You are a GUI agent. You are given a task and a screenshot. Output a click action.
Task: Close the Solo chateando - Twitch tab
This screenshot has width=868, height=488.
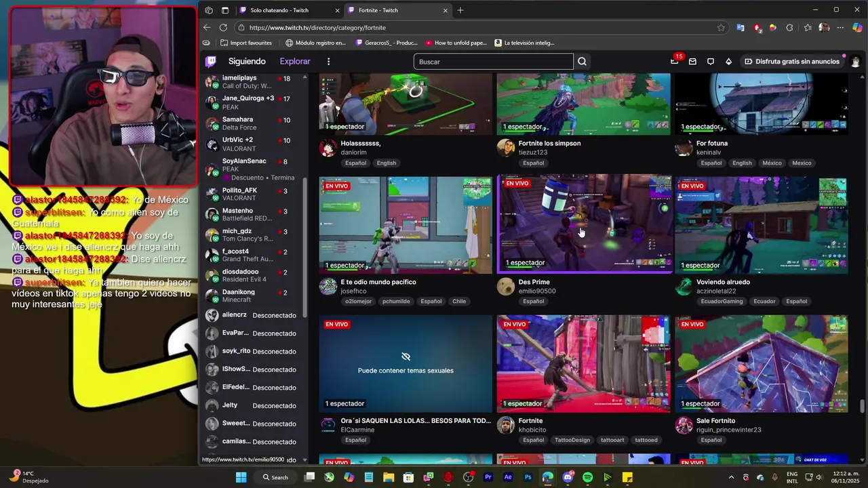[338, 10]
